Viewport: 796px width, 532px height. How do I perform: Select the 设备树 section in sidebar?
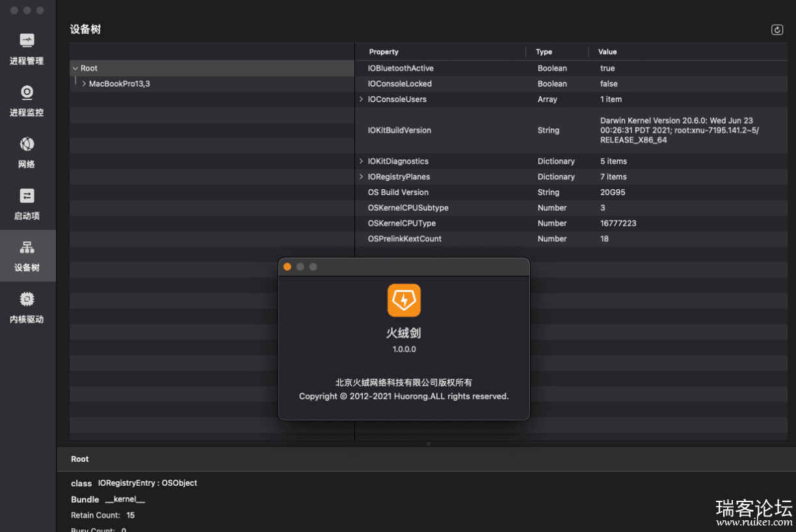click(27, 256)
